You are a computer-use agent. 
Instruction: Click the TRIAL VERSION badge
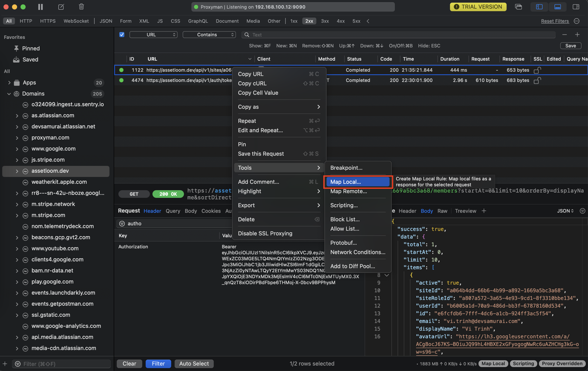478,7
